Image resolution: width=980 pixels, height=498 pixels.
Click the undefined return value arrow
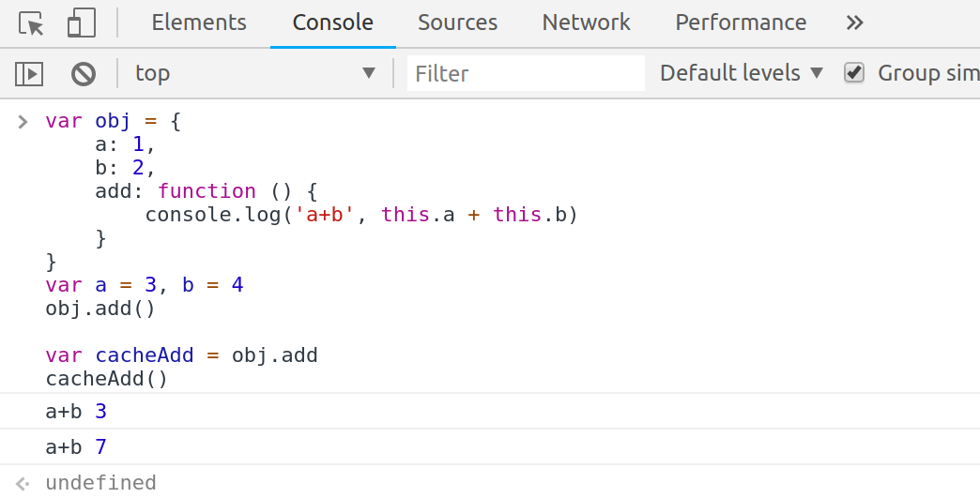[x=23, y=483]
